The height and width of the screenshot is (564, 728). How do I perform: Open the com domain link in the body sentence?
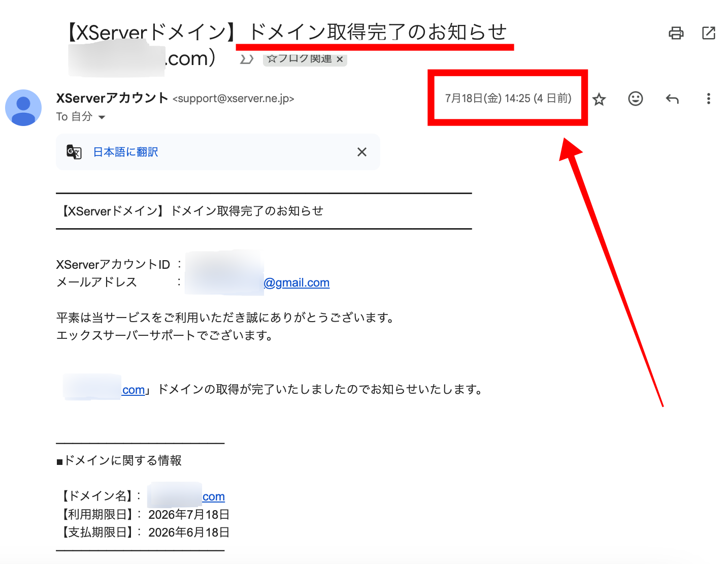tap(134, 390)
